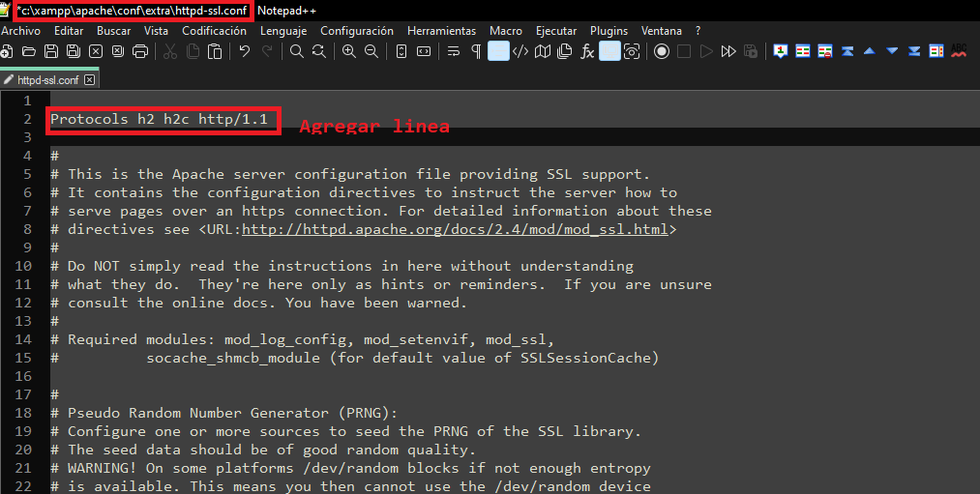This screenshot has width=980, height=494.
Task: Open the Codificación menu
Action: (x=214, y=31)
